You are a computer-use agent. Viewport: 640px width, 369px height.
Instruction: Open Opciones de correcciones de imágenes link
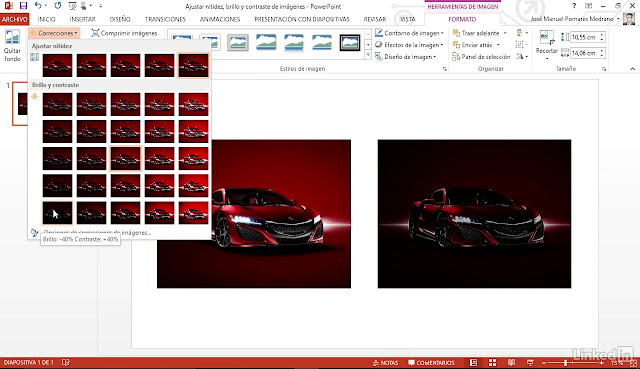click(97, 233)
